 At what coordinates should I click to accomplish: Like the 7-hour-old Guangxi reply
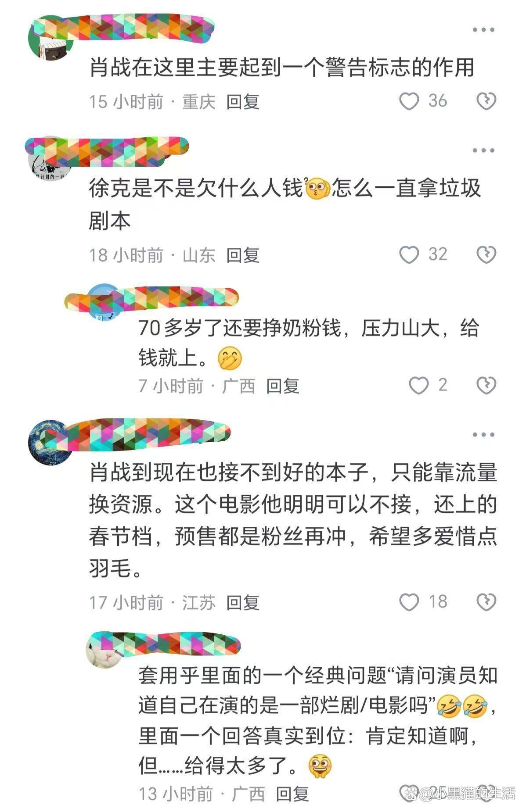click(x=418, y=385)
